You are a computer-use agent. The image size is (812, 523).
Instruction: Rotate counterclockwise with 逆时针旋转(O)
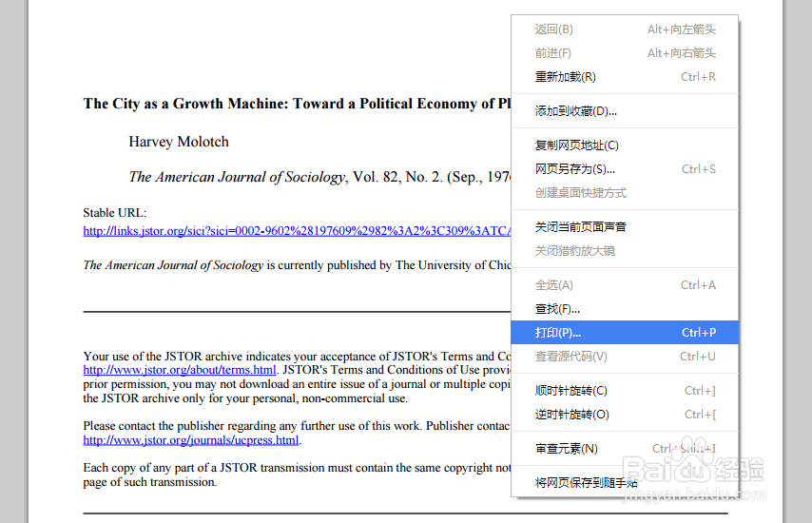click(x=625, y=415)
